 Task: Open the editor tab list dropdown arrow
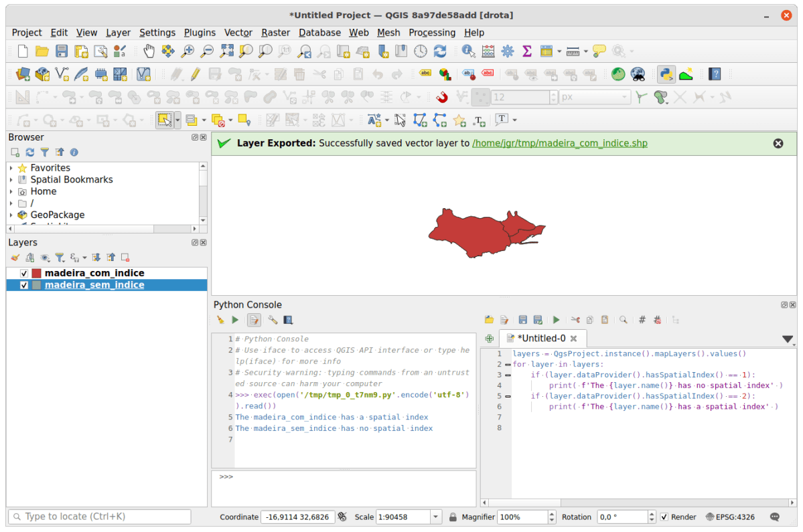pyautogui.click(x=788, y=339)
